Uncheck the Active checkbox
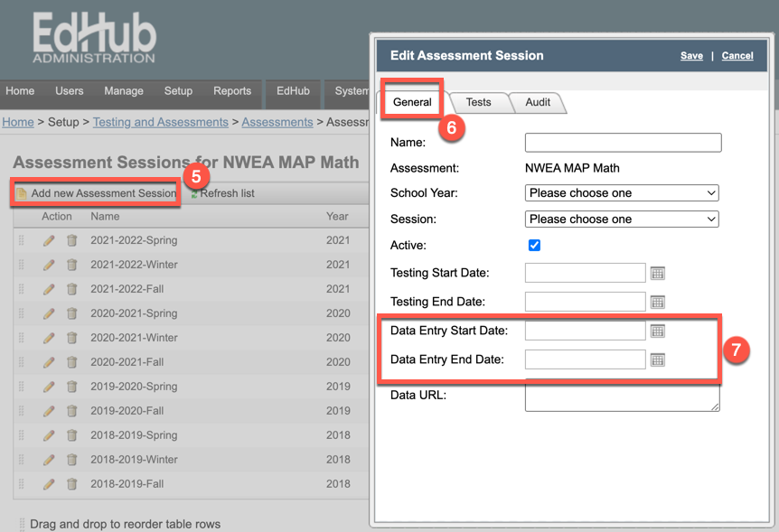 pos(535,246)
